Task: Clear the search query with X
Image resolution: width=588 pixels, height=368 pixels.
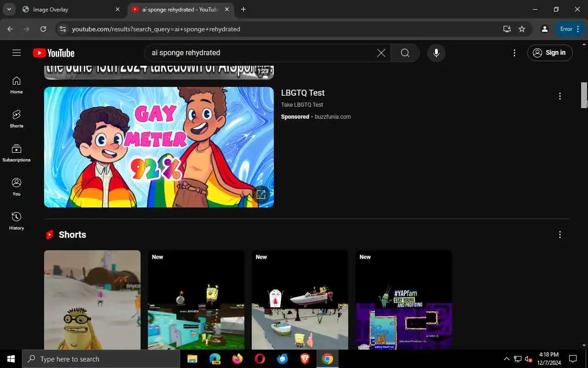Action: pos(381,53)
